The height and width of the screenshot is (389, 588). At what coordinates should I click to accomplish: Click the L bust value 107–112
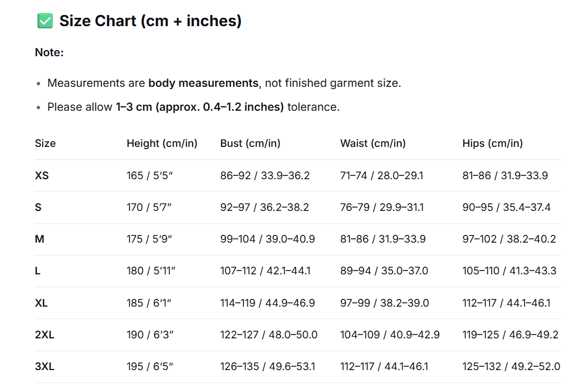click(238, 271)
